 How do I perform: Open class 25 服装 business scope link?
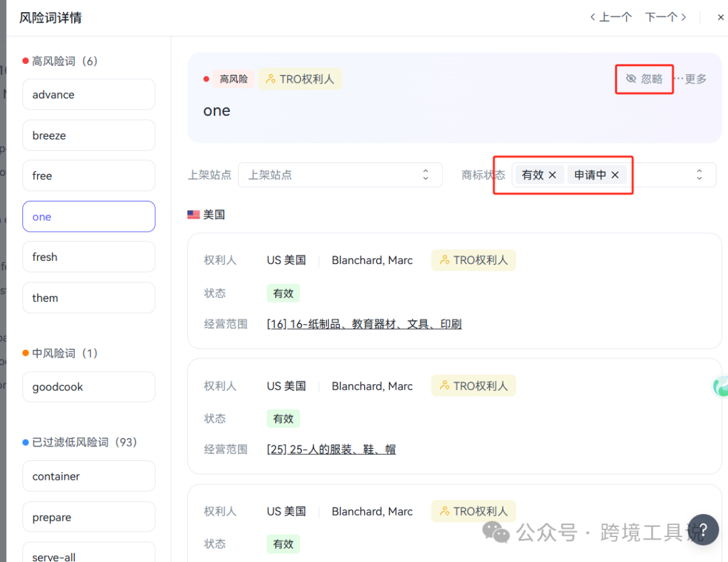[331, 449]
